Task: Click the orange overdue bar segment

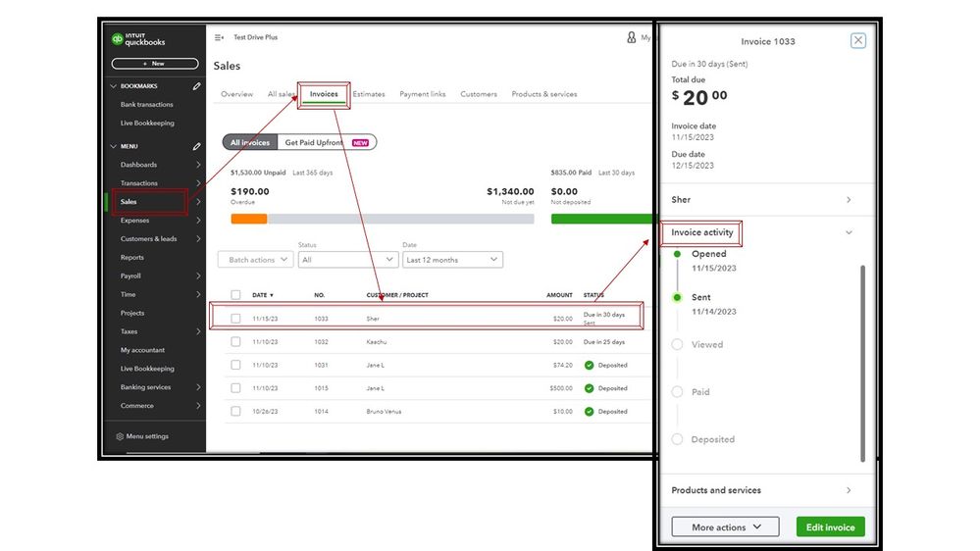Action: coord(249,219)
